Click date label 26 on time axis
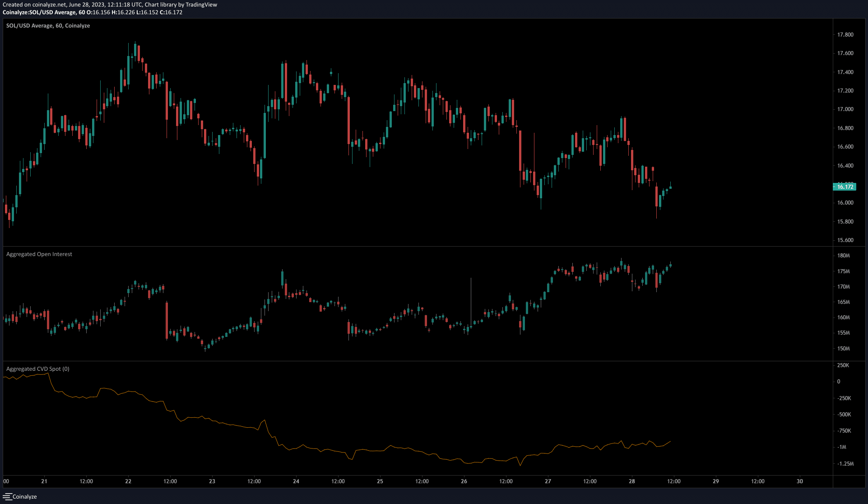 tap(464, 481)
